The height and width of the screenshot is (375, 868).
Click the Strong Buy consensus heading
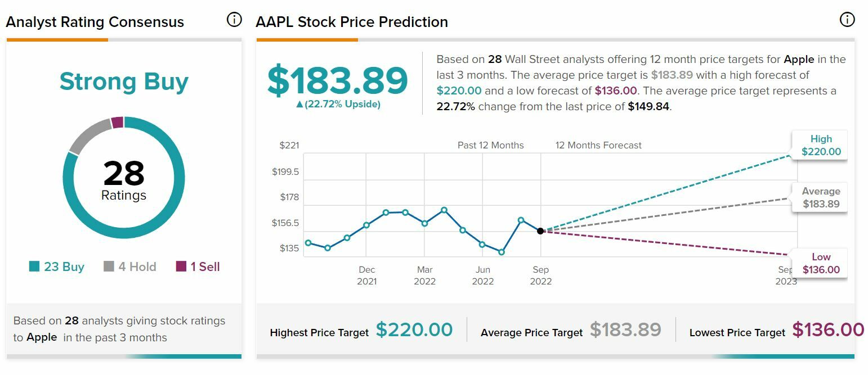pyautogui.click(x=124, y=82)
